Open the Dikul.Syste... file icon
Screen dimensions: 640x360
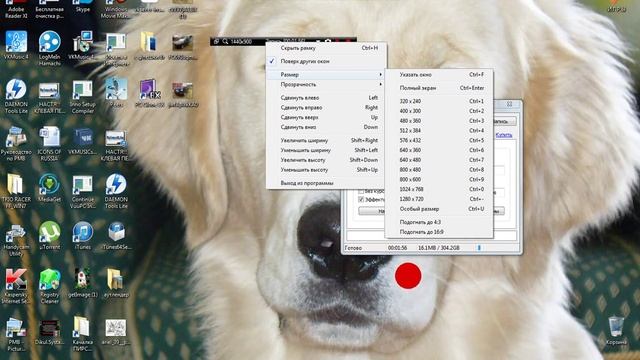click(49, 331)
